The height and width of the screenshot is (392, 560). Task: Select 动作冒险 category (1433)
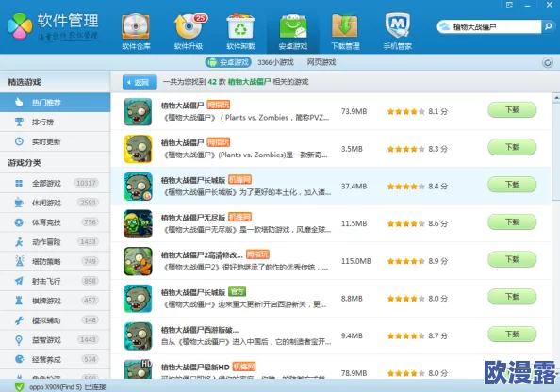55,242
